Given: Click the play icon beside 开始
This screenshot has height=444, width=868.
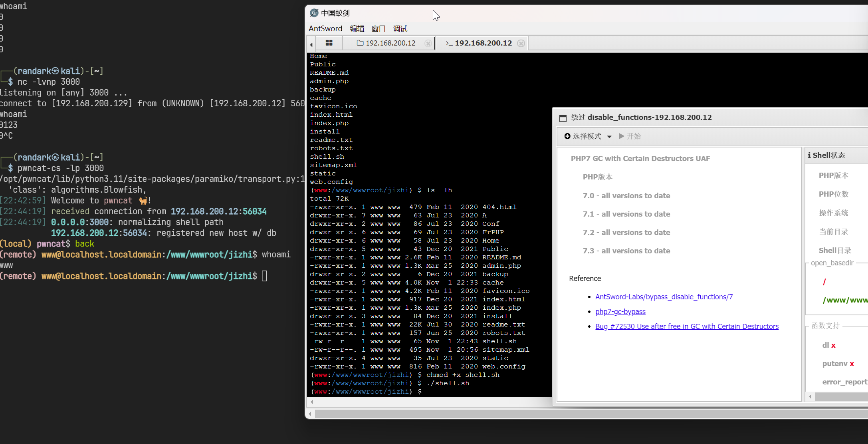Looking at the screenshot, I should [622, 136].
